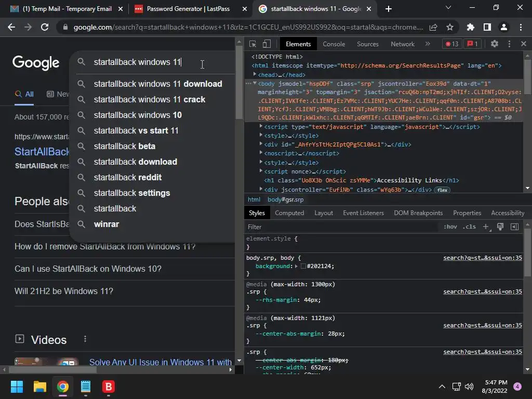Open the Windows Start menu
Viewport: 532px width, 399px height.
[17, 387]
